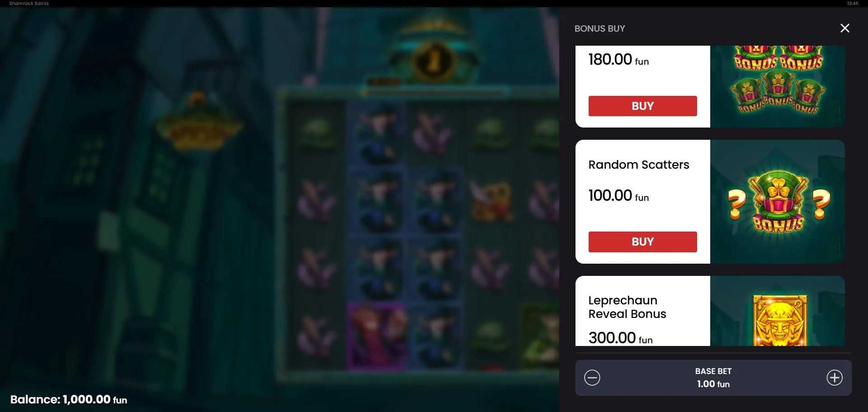The width and height of the screenshot is (868, 412).
Task: Click the 13:46 clock display
Action: 853,3
